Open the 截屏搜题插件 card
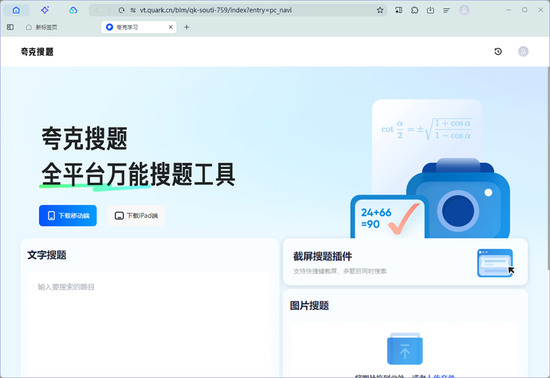550x378 pixels. [x=405, y=262]
